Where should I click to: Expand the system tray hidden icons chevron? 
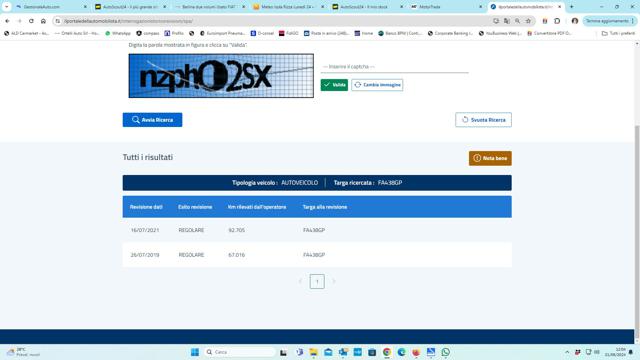(x=567, y=352)
